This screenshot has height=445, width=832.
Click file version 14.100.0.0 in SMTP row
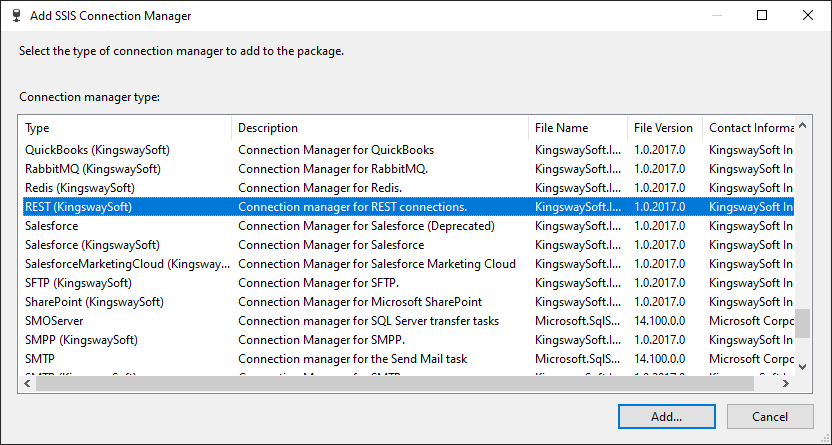click(660, 359)
